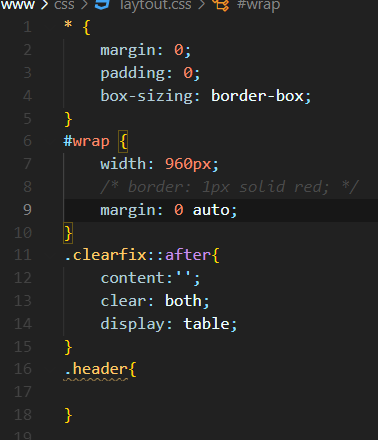Click line number 9 in gutter
The image size is (378, 440).
pos(28,210)
